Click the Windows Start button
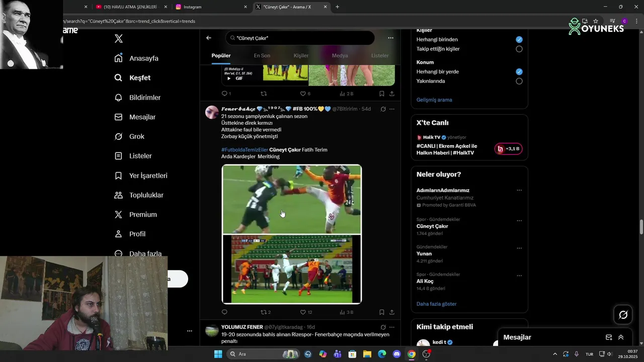 pyautogui.click(x=218, y=354)
